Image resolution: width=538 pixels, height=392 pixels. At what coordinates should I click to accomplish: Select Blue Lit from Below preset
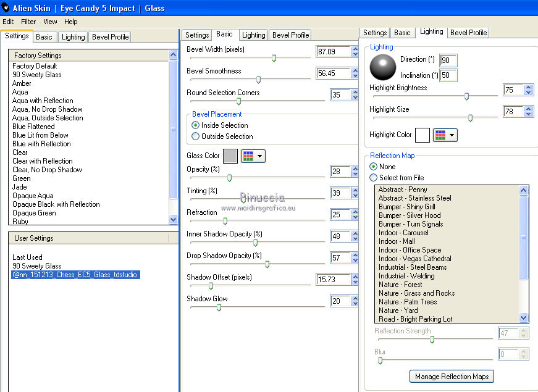click(40, 135)
